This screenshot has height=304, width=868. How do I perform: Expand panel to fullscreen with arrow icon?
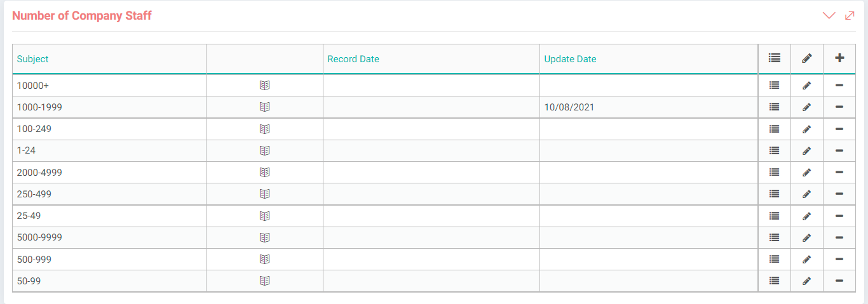850,15
